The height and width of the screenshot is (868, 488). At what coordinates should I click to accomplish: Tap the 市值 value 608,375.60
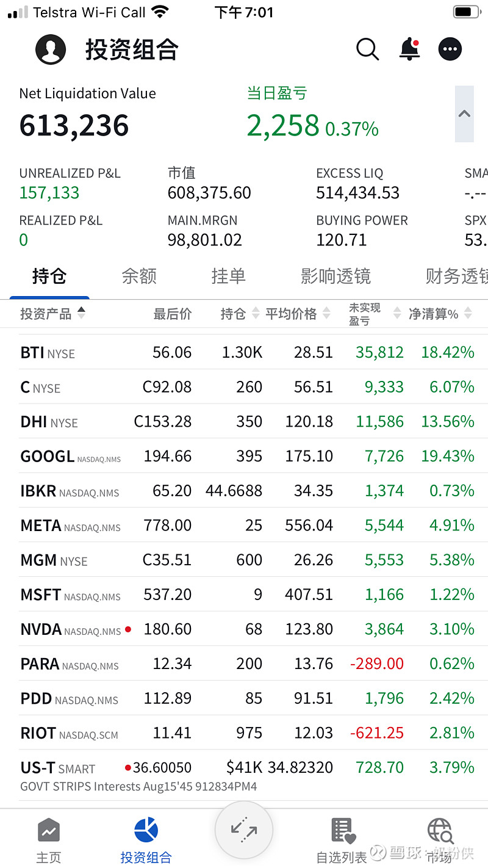[x=209, y=193]
